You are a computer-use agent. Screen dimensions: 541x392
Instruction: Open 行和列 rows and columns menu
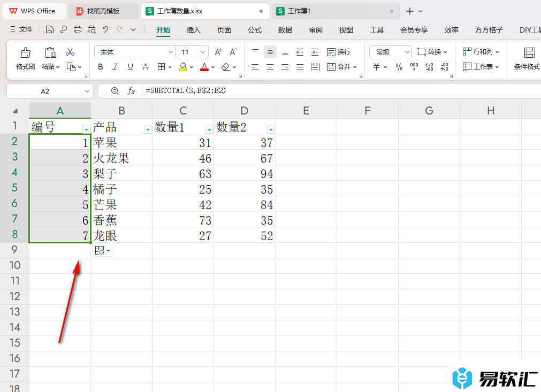coord(481,52)
